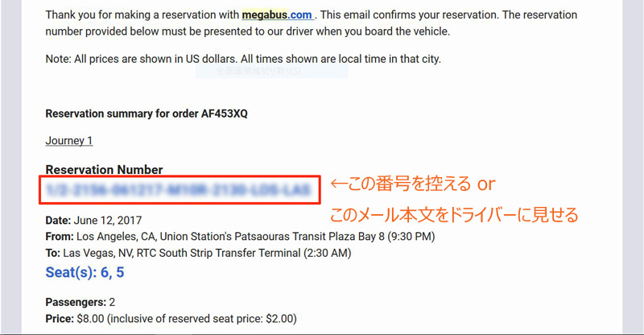This screenshot has height=335, width=644.
Task: Select the blurred reservation number in red box
Action: 180,189
